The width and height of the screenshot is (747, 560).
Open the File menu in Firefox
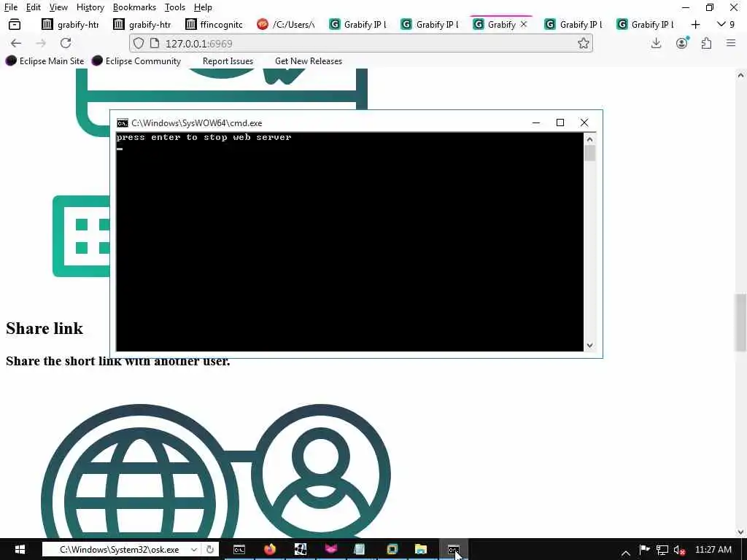click(x=10, y=7)
